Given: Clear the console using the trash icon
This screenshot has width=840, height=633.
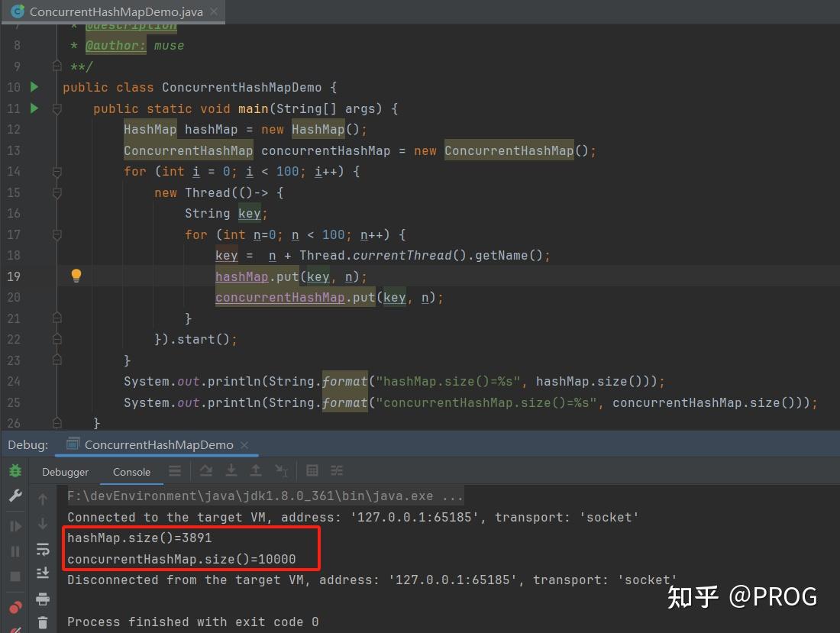Looking at the screenshot, I should (x=43, y=622).
